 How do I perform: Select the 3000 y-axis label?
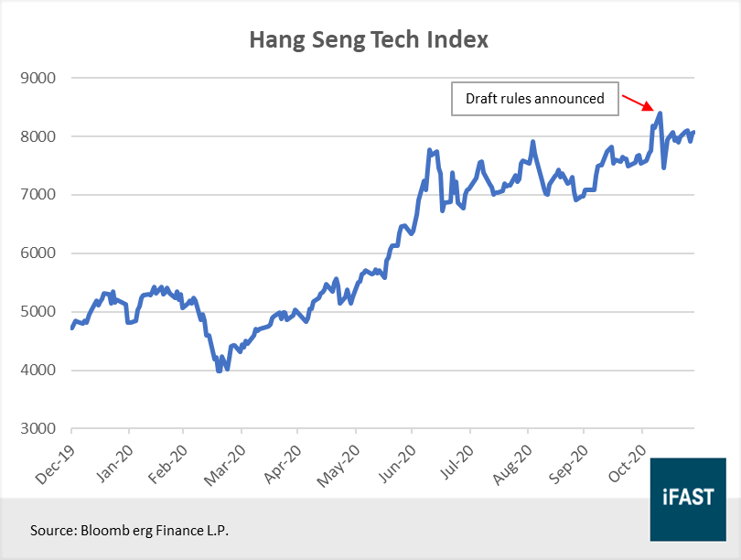(38, 429)
